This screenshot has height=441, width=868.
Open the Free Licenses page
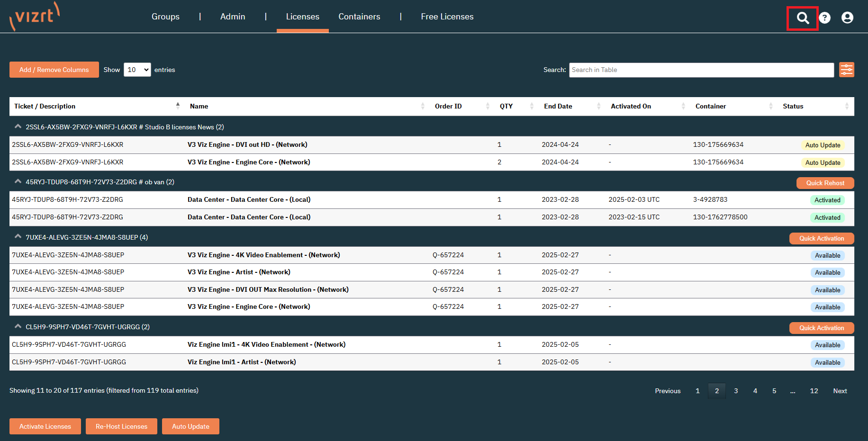pyautogui.click(x=447, y=17)
